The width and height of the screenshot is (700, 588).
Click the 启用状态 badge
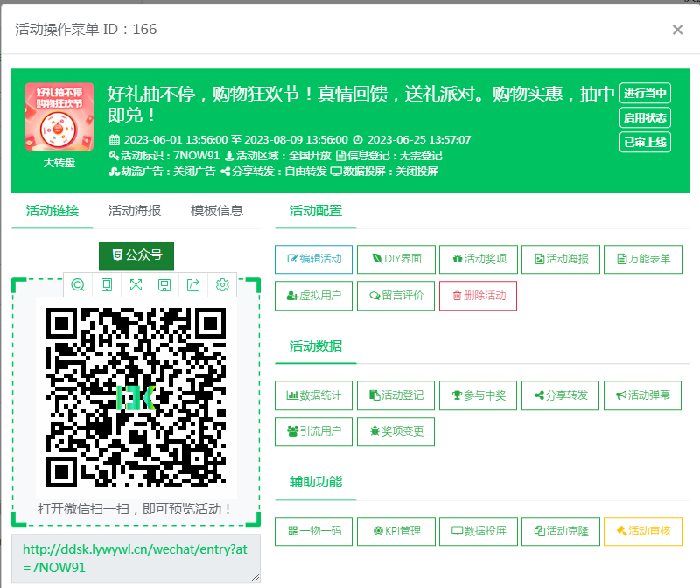pyautogui.click(x=645, y=118)
